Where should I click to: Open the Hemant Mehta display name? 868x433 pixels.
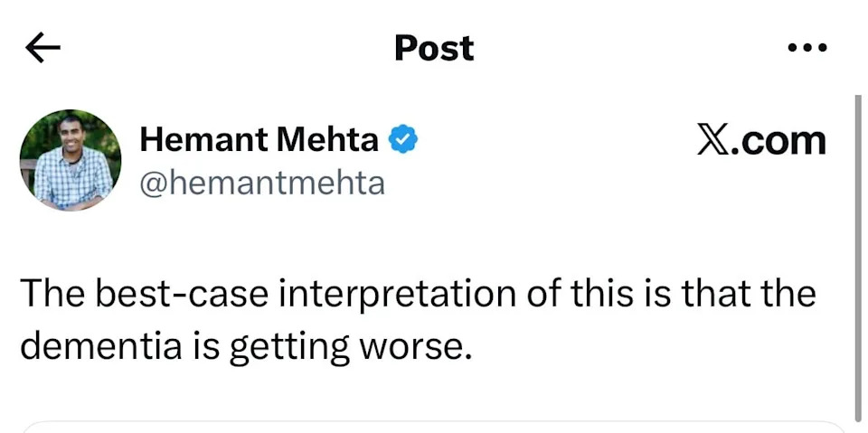tap(259, 140)
